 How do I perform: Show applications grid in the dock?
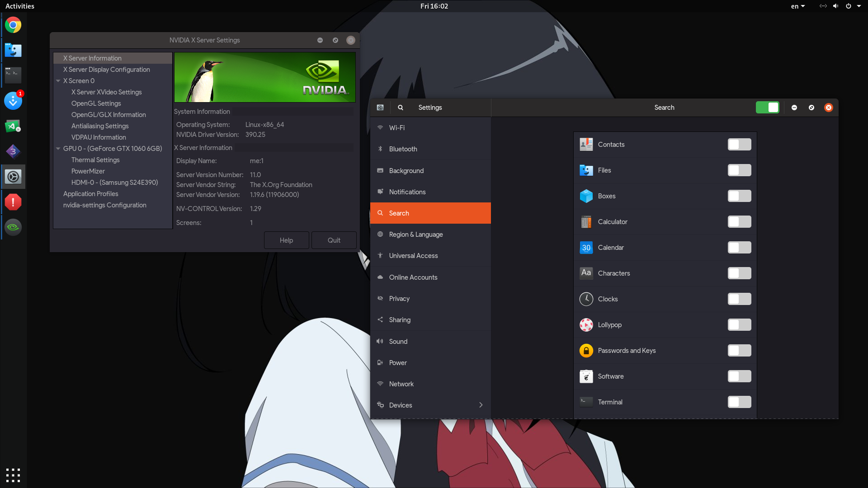coord(13,475)
